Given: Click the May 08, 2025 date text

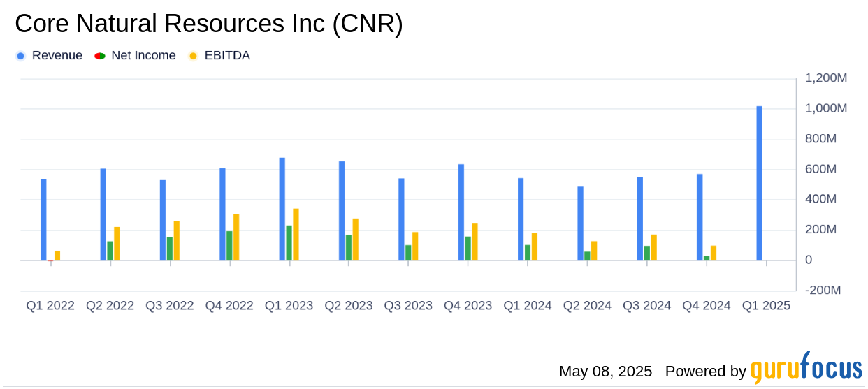Looking at the screenshot, I should (x=605, y=371).
